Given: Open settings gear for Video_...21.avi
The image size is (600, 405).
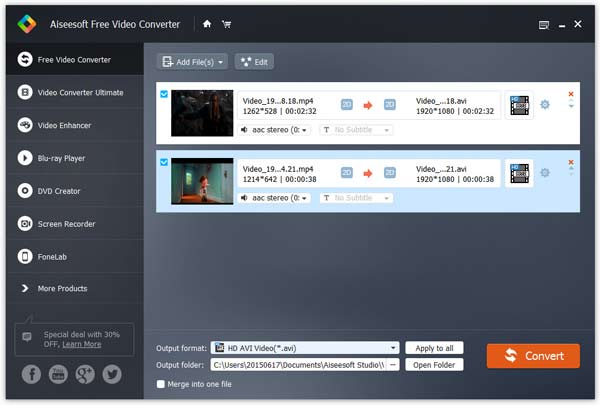Looking at the screenshot, I should tap(545, 173).
